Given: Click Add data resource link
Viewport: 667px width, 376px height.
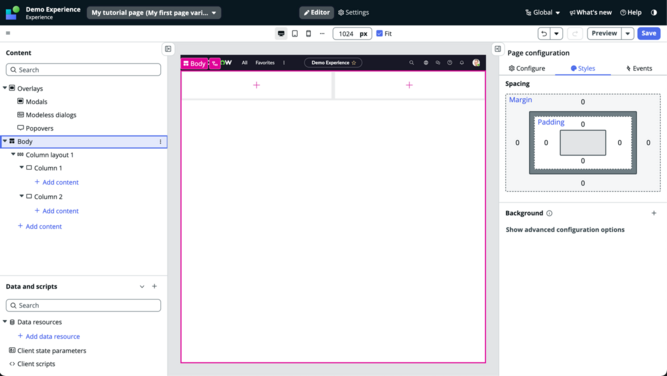Looking at the screenshot, I should pos(48,336).
